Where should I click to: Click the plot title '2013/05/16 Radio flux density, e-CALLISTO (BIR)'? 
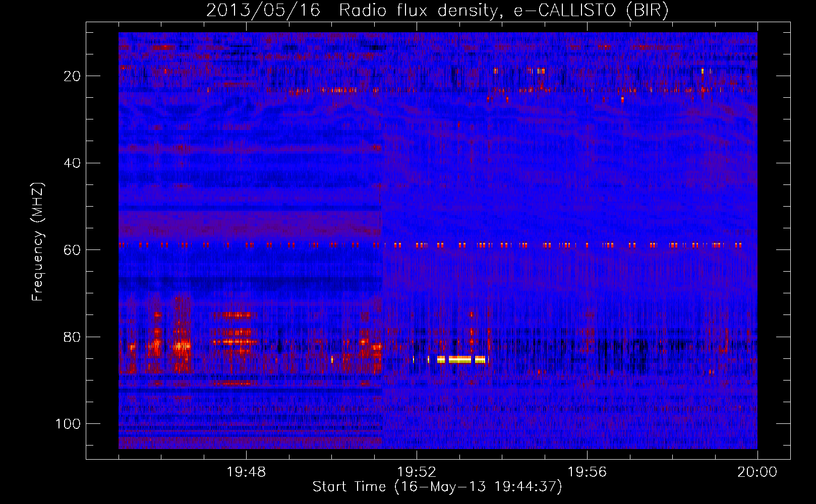click(437, 10)
